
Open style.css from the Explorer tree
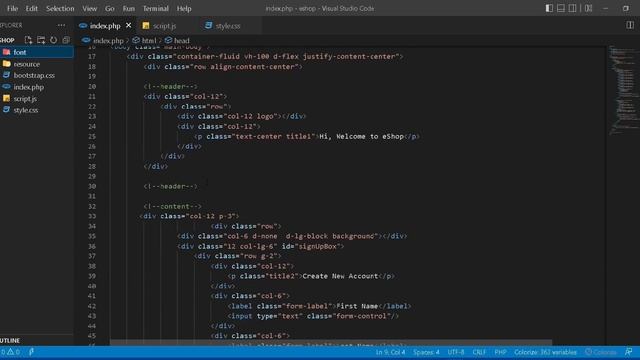tap(37, 110)
